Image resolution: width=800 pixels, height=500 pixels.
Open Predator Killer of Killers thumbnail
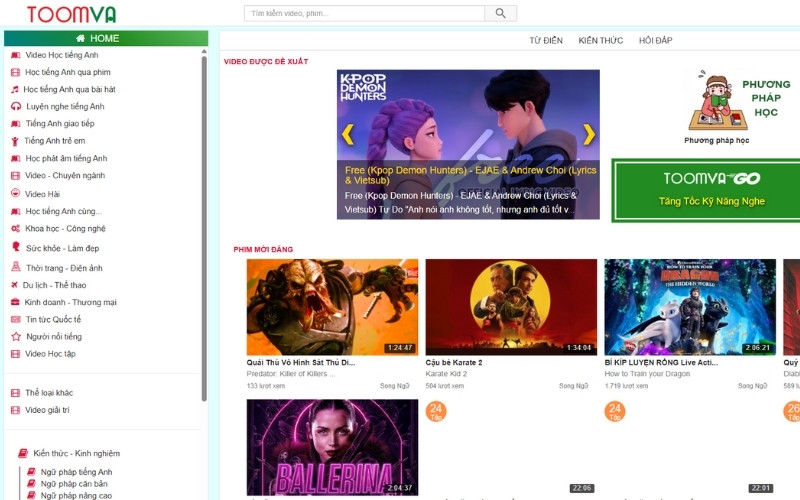click(332, 307)
